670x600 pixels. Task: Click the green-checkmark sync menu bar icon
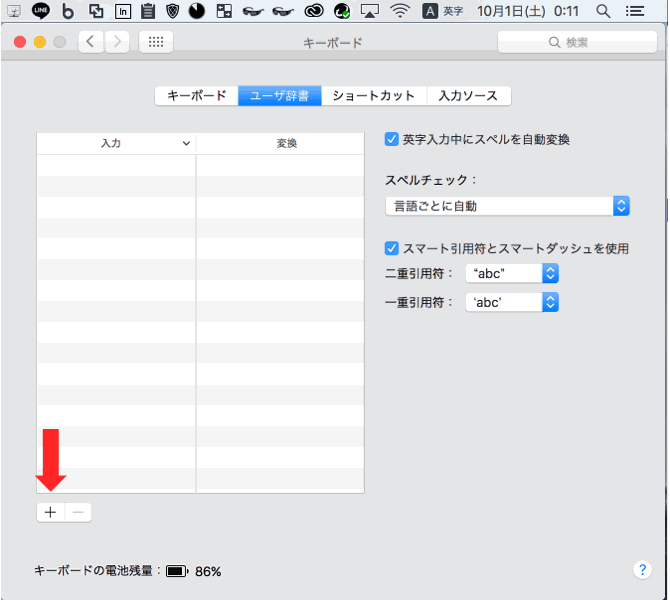tap(342, 11)
